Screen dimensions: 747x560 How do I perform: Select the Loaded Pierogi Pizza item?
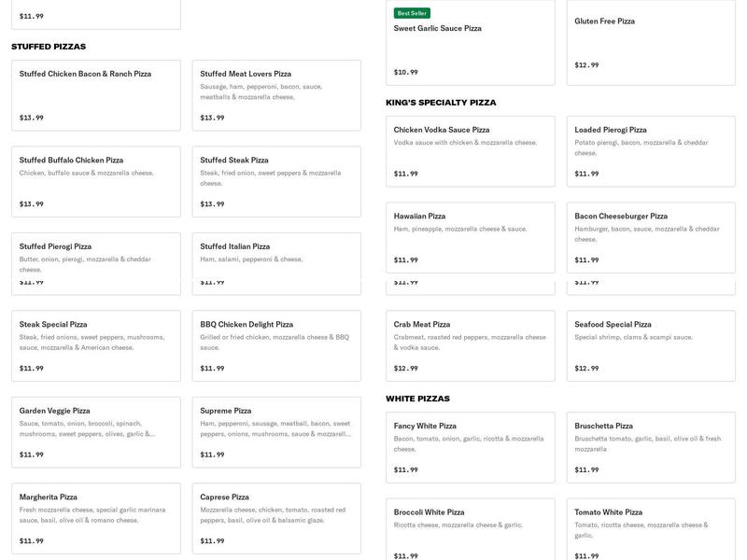(x=650, y=150)
